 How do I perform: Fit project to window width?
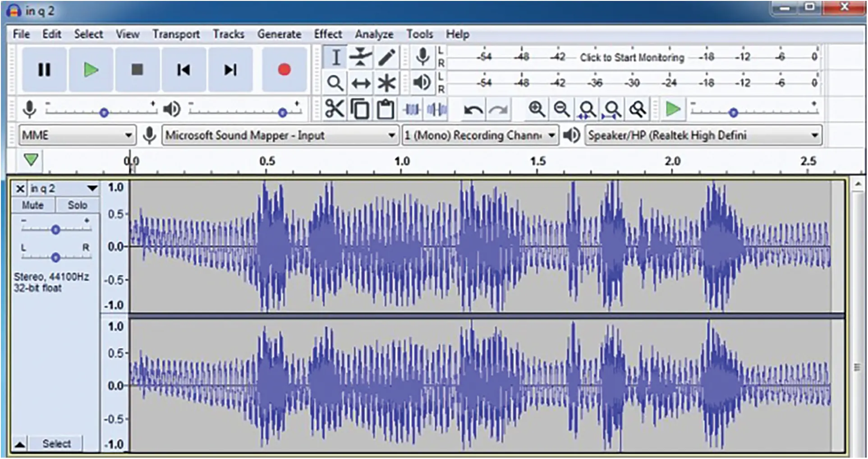click(612, 109)
